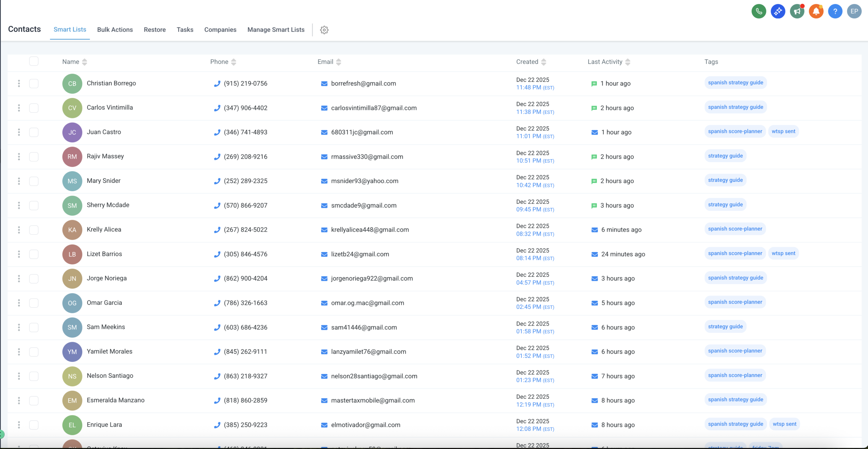The width and height of the screenshot is (868, 449).
Task: Click the email icon next to borrefresh@gmail.com
Action: coord(324,84)
